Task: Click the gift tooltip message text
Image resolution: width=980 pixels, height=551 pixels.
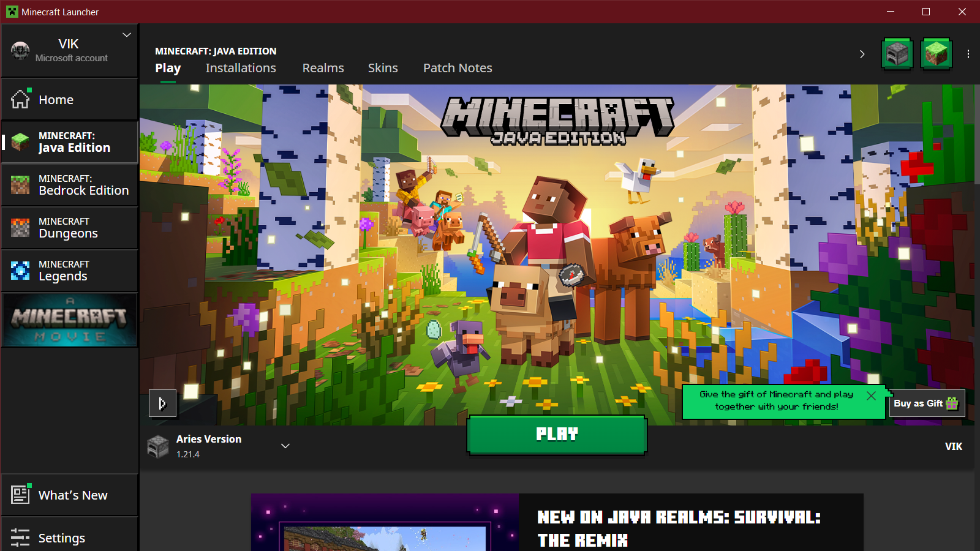Action: coord(777,400)
